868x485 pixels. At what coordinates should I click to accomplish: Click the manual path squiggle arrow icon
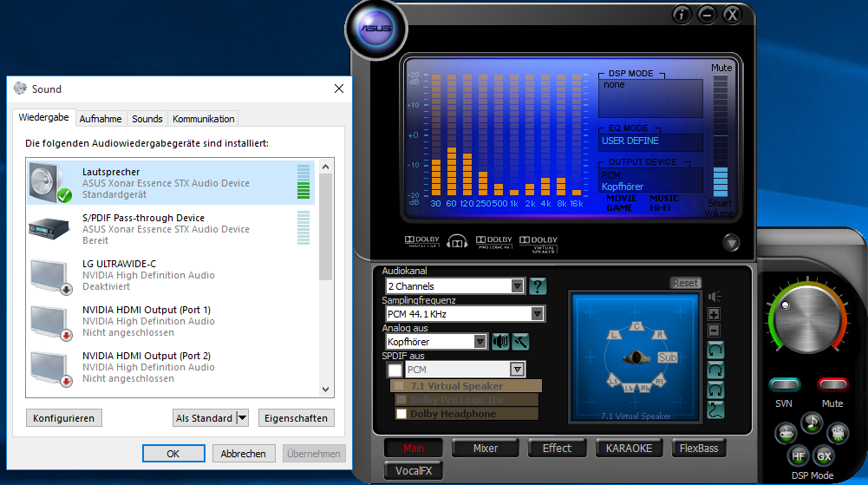pos(715,410)
